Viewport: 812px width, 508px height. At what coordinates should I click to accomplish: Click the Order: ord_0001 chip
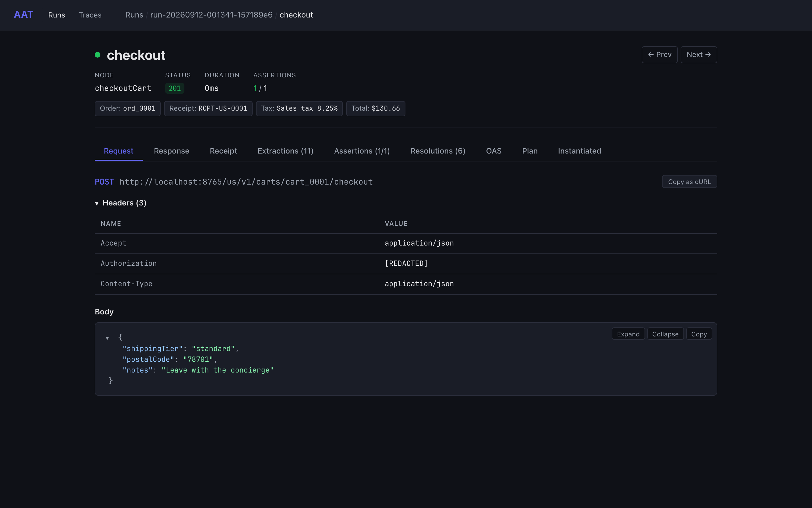coord(127,109)
